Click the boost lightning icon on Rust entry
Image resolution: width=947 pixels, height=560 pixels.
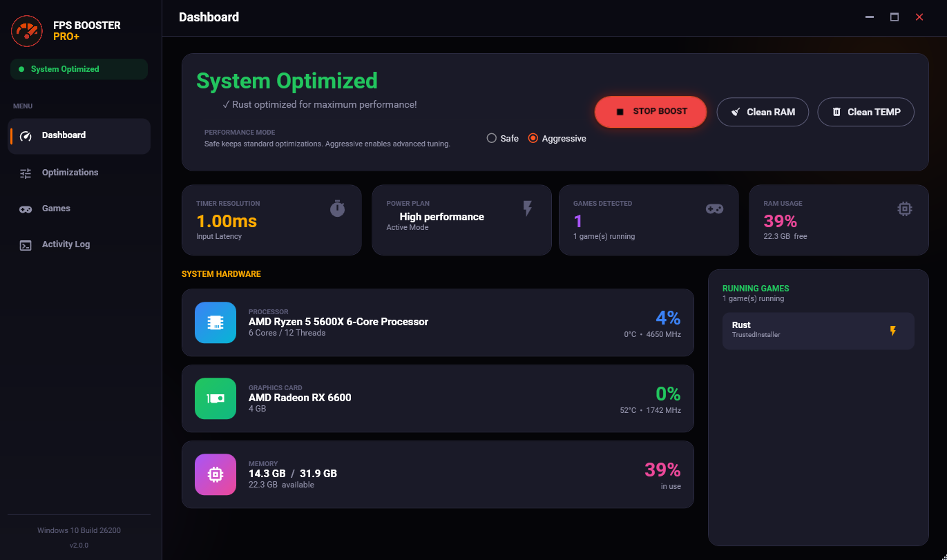[x=894, y=331]
